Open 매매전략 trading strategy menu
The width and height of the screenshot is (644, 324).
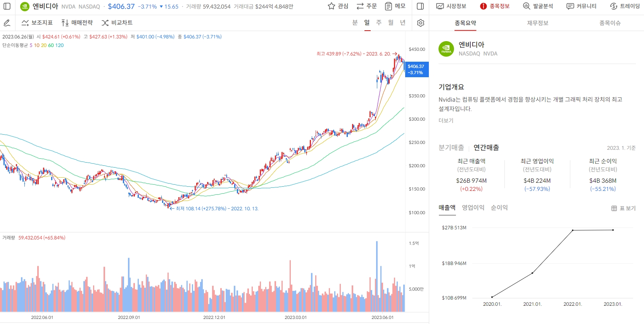click(77, 23)
